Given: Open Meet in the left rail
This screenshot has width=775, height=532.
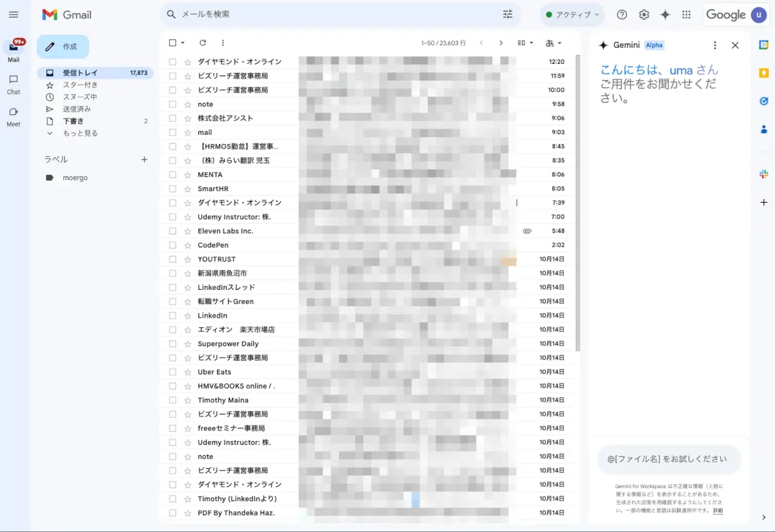Looking at the screenshot, I should (x=14, y=116).
